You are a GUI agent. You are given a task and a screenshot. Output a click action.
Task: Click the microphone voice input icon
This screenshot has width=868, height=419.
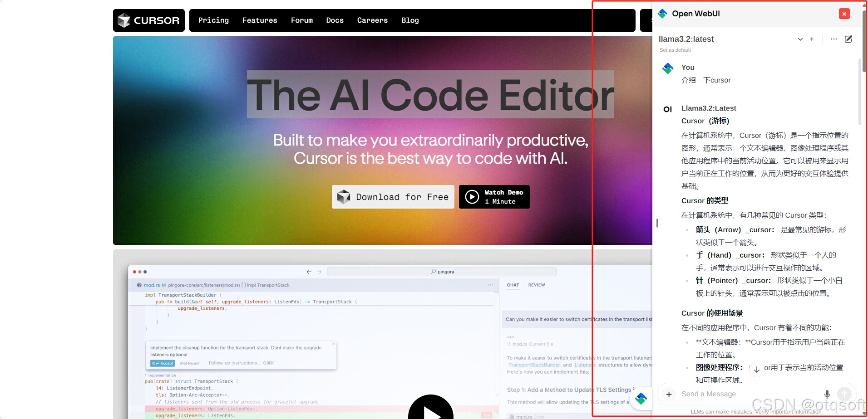(x=827, y=394)
